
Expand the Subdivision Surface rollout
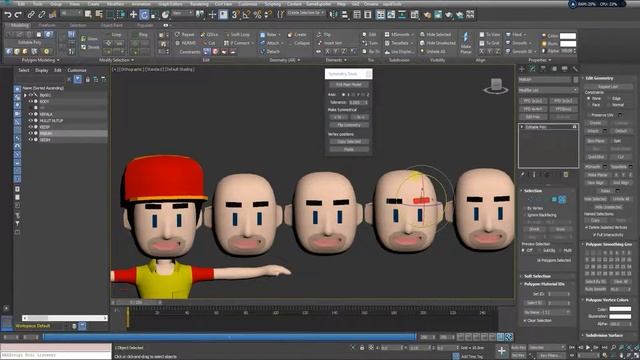[x=604, y=336]
